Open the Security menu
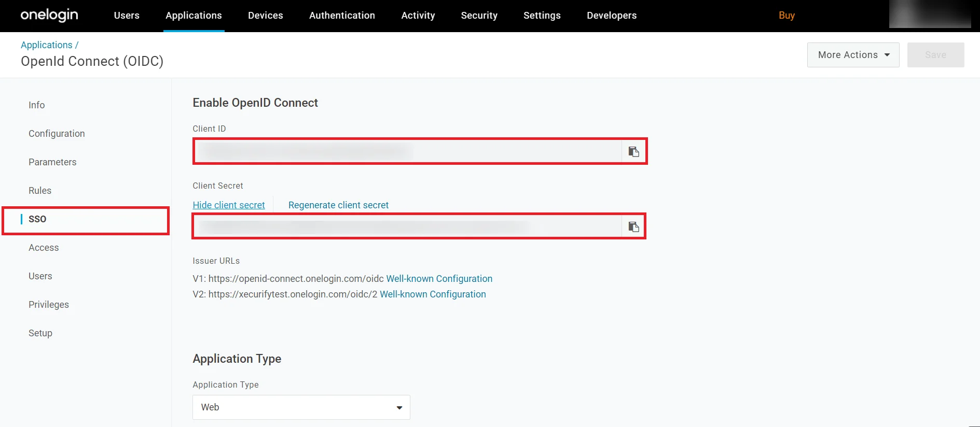 [x=479, y=16]
